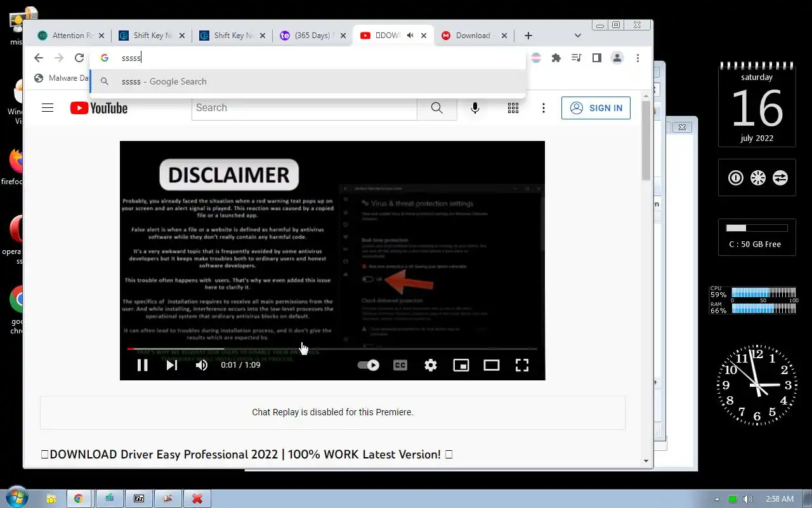Toggle autoplay switch in video player
This screenshot has height=508, width=812.
pyautogui.click(x=369, y=365)
